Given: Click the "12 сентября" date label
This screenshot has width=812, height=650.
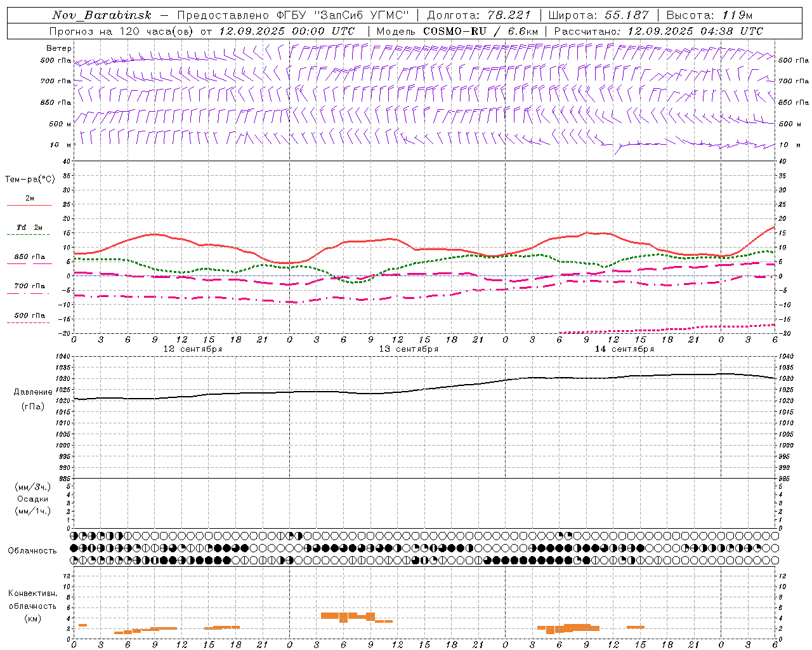Looking at the screenshot, I should [x=193, y=349].
